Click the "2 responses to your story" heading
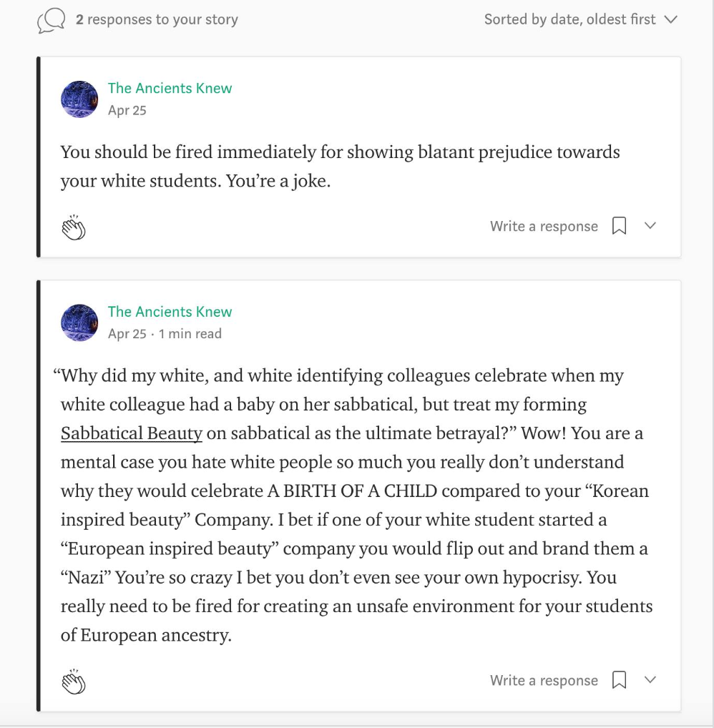The image size is (714, 728). 157,20
